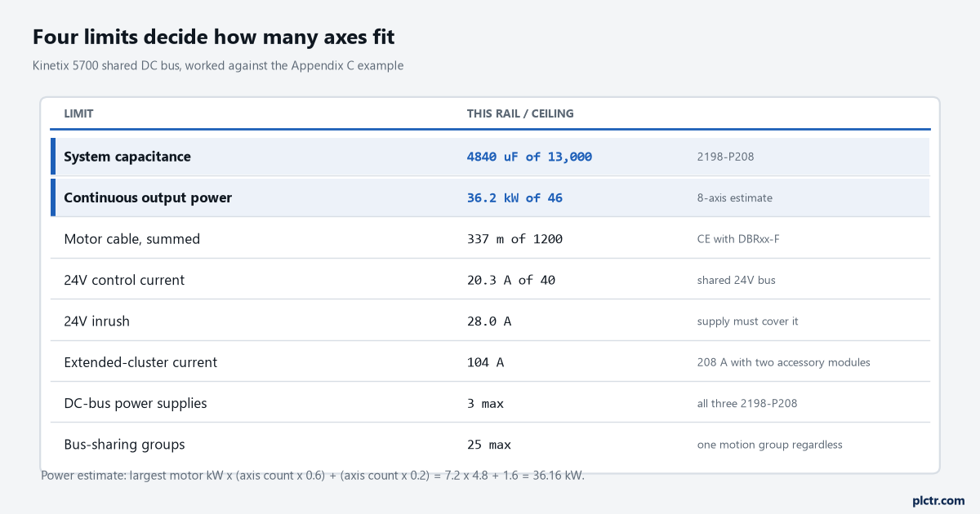Select the "DC-bus power supplies" row label

[136, 403]
